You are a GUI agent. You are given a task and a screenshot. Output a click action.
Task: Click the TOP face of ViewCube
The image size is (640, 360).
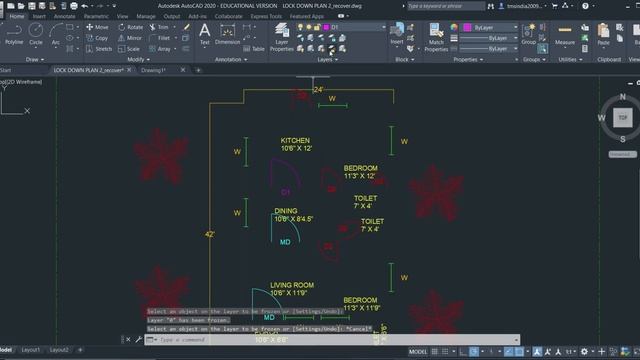click(x=622, y=118)
